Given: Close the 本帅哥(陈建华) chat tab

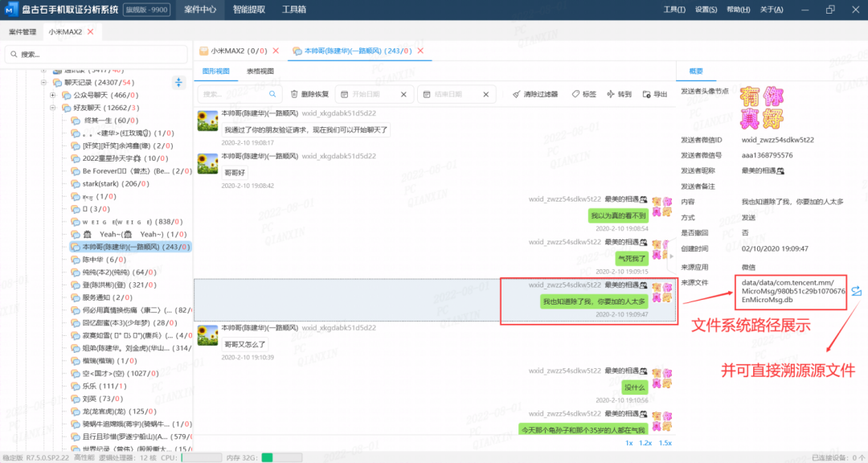Looking at the screenshot, I should point(420,51).
